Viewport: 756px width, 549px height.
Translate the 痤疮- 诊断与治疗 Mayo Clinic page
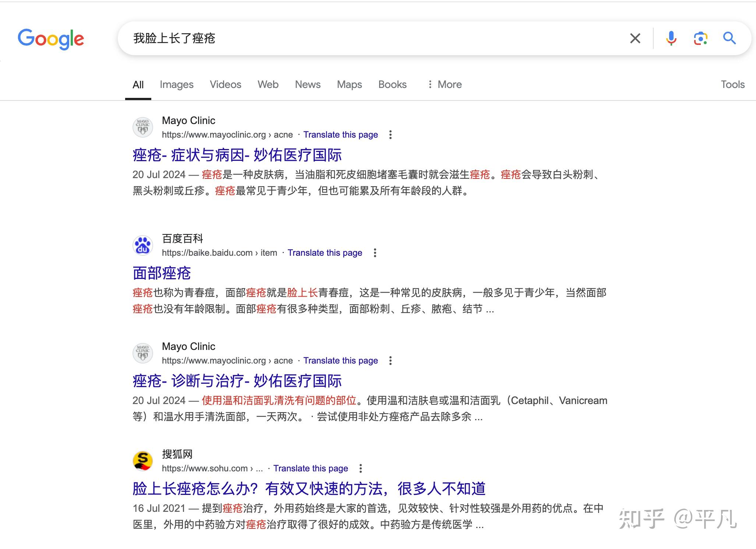340,361
